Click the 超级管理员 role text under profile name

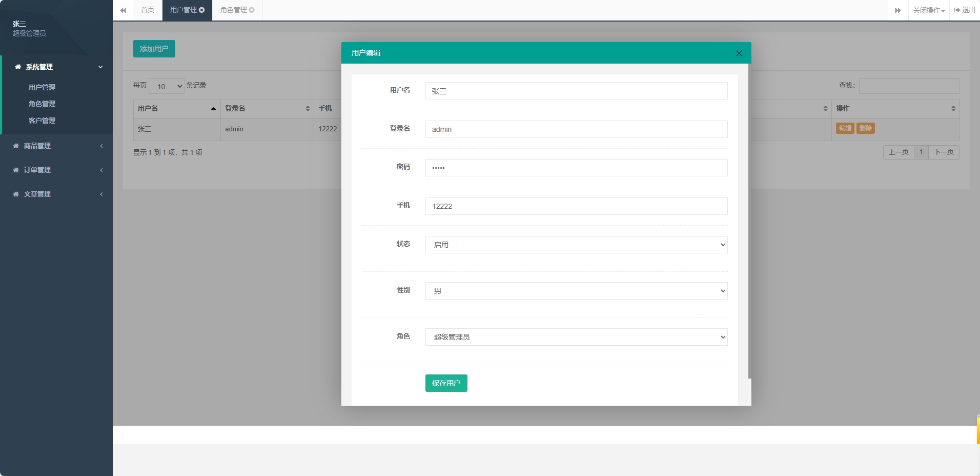point(29,34)
